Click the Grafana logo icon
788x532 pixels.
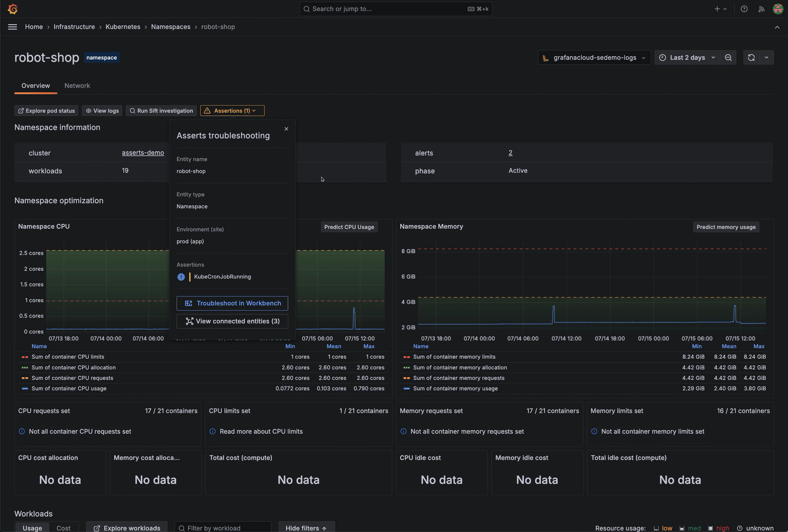pyautogui.click(x=13, y=9)
